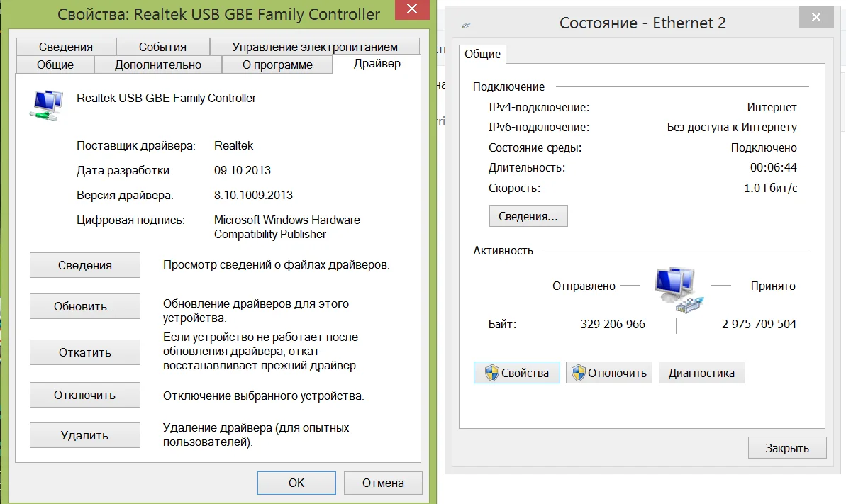Run Диагностика in Ethernet 2 status
Image resolution: width=846 pixels, height=504 pixels.
701,373
